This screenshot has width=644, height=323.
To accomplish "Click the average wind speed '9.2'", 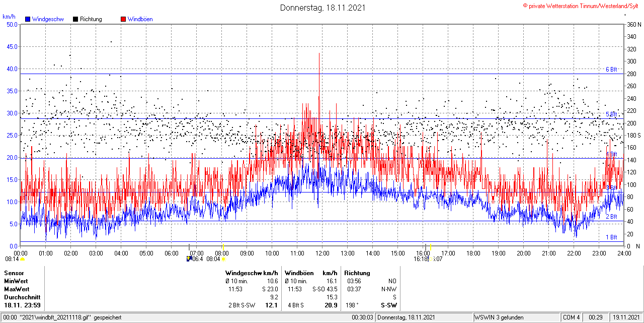I will 274,297.
